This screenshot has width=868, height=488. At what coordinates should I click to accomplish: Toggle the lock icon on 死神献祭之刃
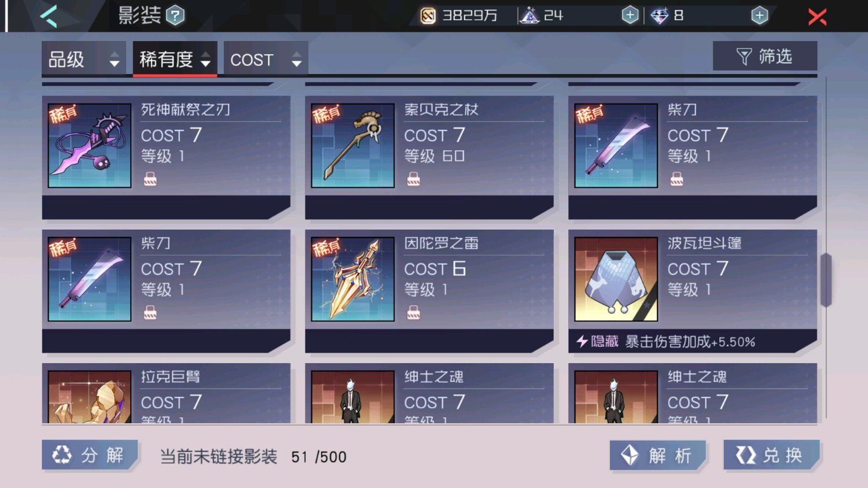(x=150, y=179)
